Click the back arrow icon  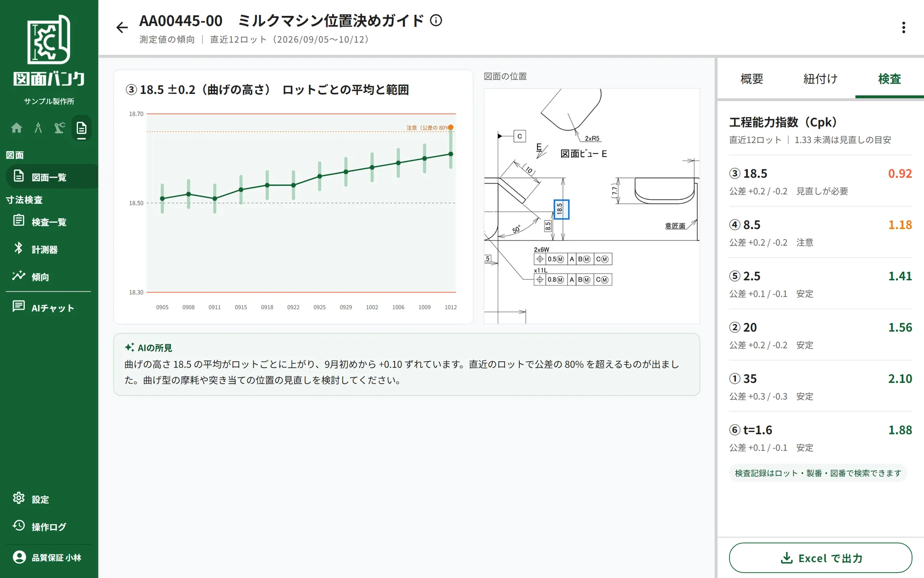[122, 27]
